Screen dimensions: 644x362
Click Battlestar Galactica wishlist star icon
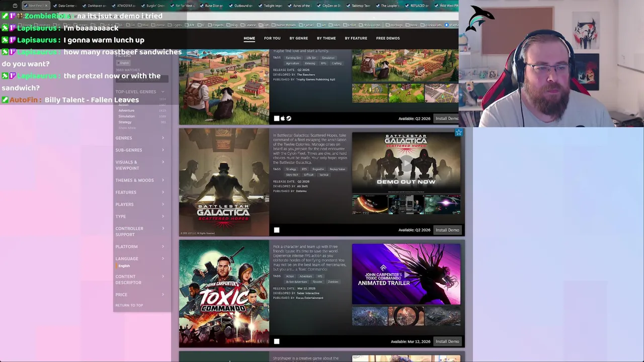pos(459,133)
